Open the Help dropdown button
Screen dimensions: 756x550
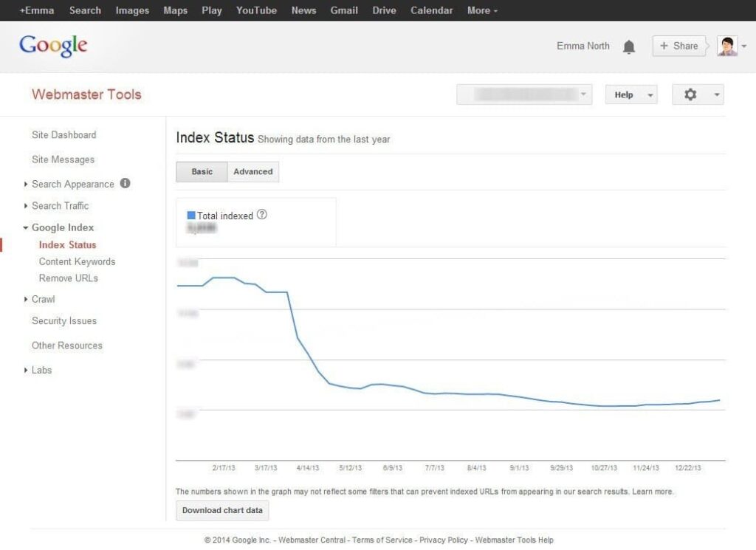[x=631, y=94]
